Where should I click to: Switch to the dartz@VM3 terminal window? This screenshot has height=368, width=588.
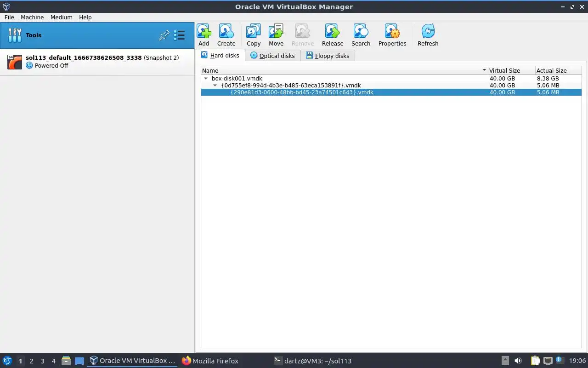(312, 361)
